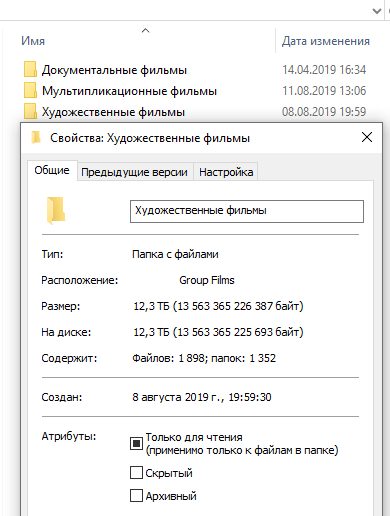Image resolution: width=390 pixels, height=516 pixels.
Task: Switch to the Общие tab
Action: pos(52,170)
